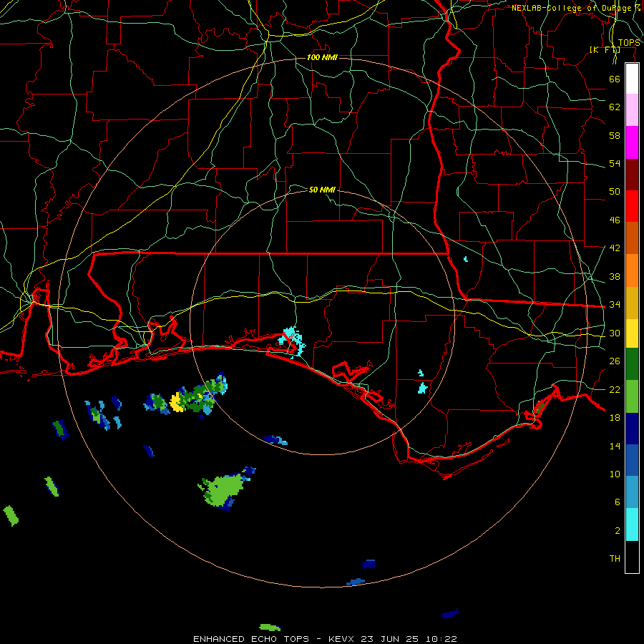Image resolution: width=644 pixels, height=644 pixels.
Task: Click the "54" legend value
Action: point(615,163)
